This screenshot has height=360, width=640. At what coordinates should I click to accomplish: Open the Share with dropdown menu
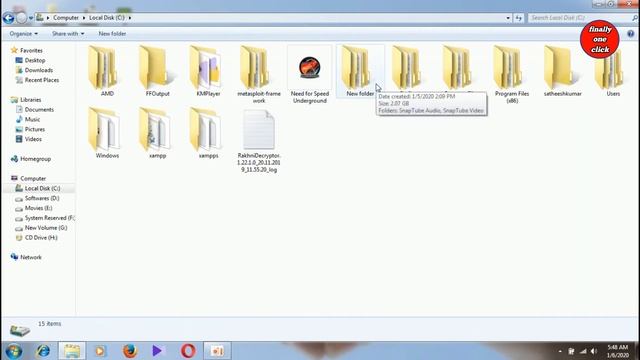pos(68,34)
